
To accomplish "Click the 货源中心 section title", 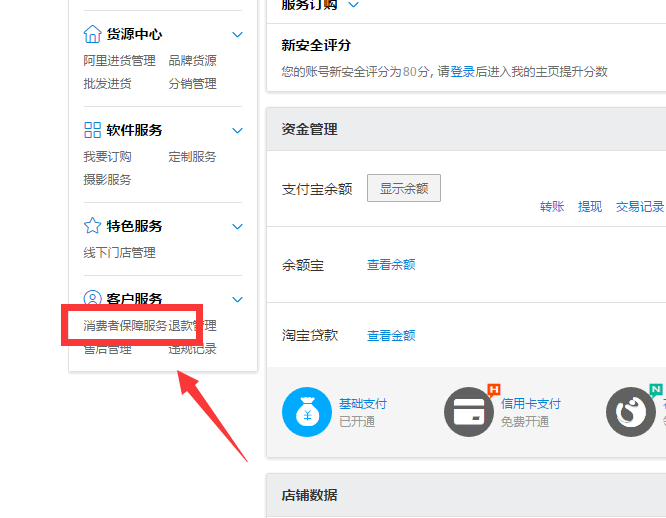I will [x=134, y=34].
